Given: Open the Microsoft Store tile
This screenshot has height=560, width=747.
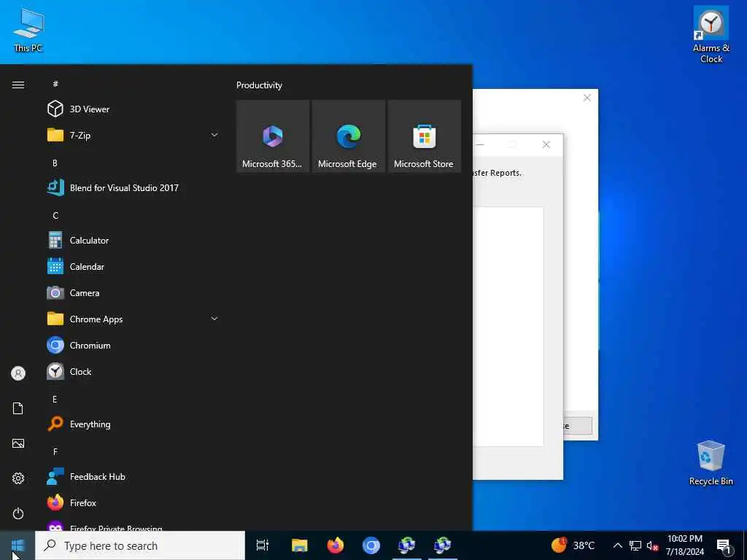Looking at the screenshot, I should 424,136.
